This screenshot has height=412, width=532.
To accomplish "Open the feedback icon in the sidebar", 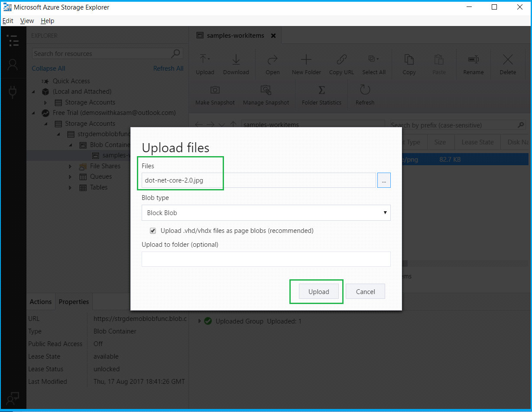I will point(13,398).
